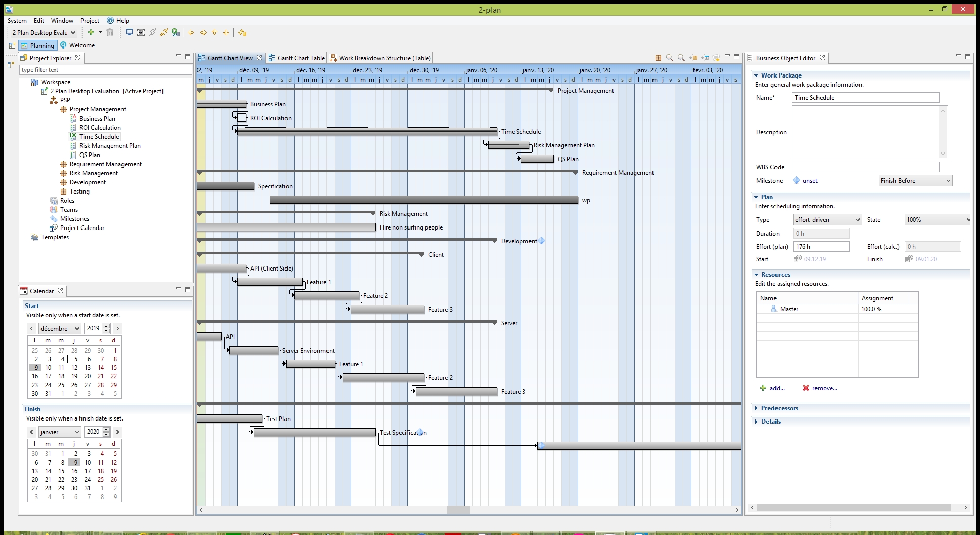
Task: Click the remove... resource link
Action: pos(824,388)
